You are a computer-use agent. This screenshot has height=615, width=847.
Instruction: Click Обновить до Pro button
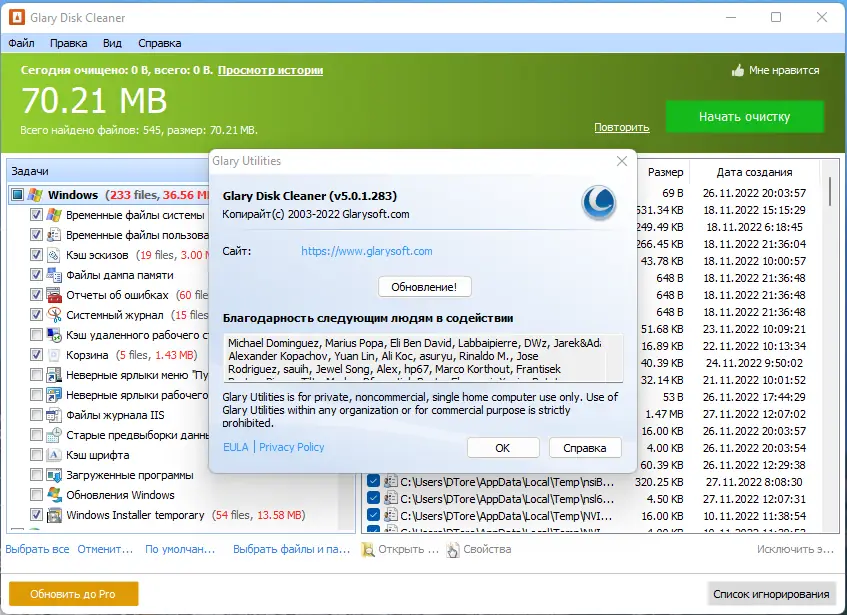(73, 594)
